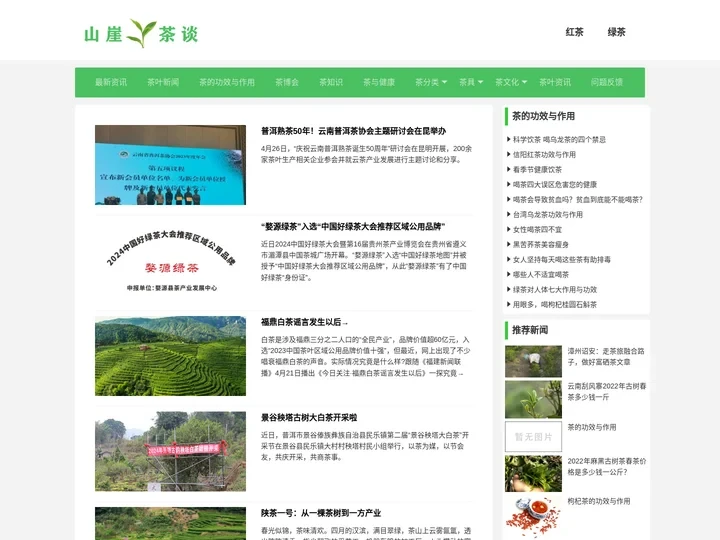Open sidebar link 用眼多，喝枸杞桂圆石斛茶
Screen dimensions: 720x540
coord(555,304)
